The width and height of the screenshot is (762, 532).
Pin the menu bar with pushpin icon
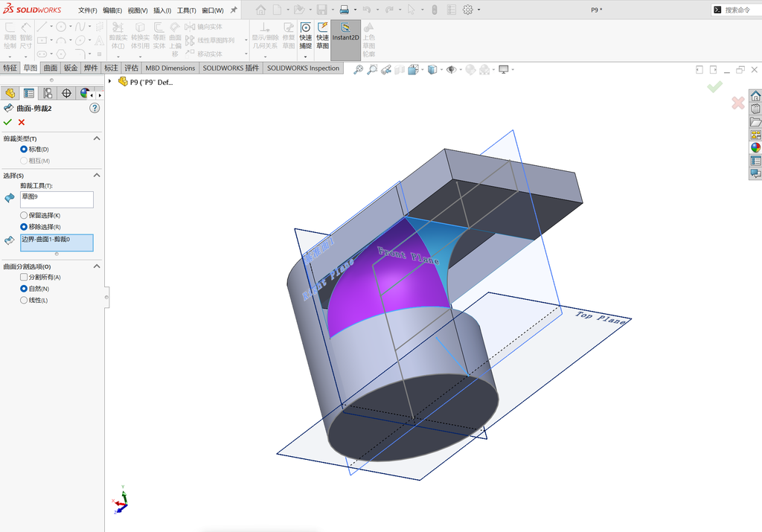tap(234, 10)
